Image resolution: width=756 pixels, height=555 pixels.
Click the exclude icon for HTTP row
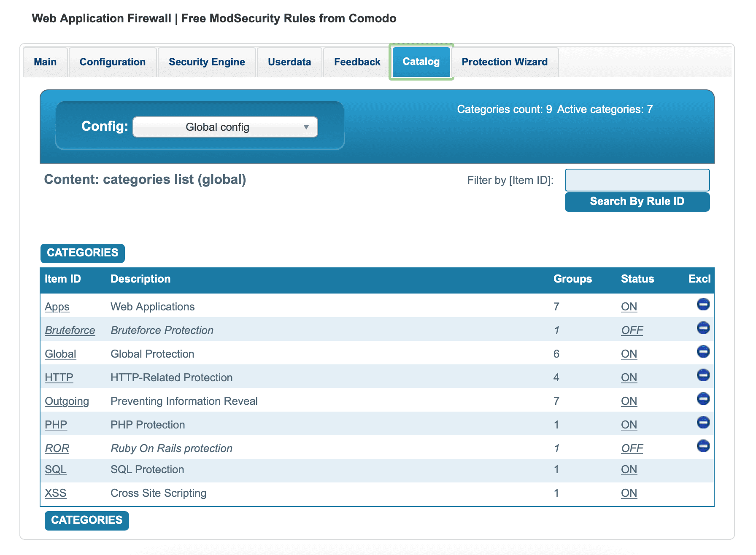tap(703, 375)
